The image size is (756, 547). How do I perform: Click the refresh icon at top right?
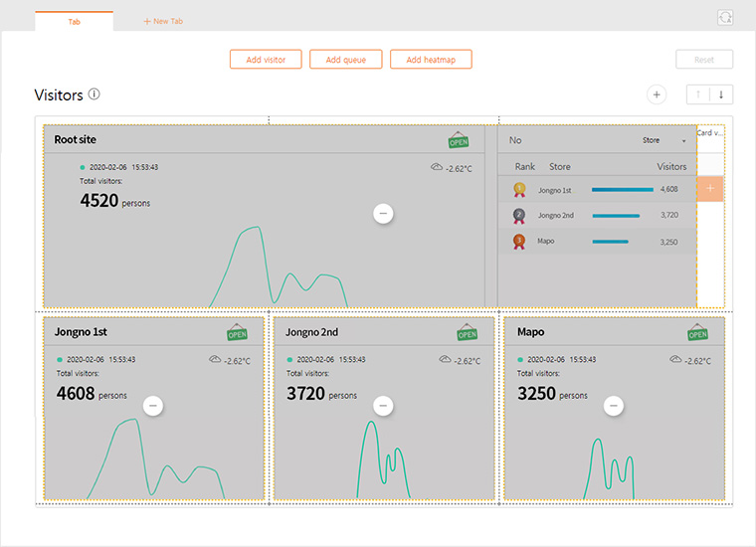click(725, 18)
